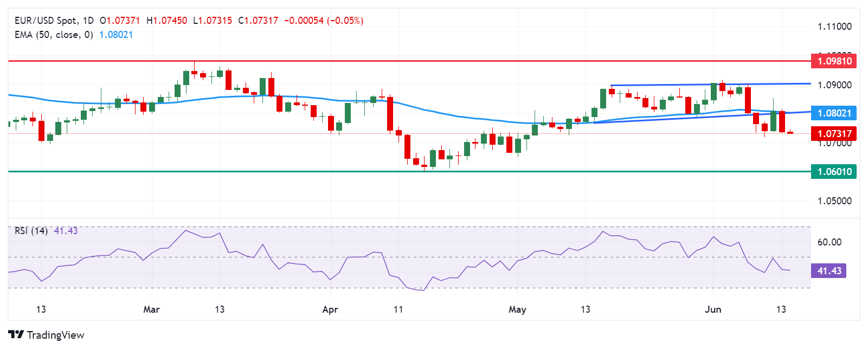The image size is (868, 349).
Task: Click the Jun label on time axis
Action: coord(713,309)
